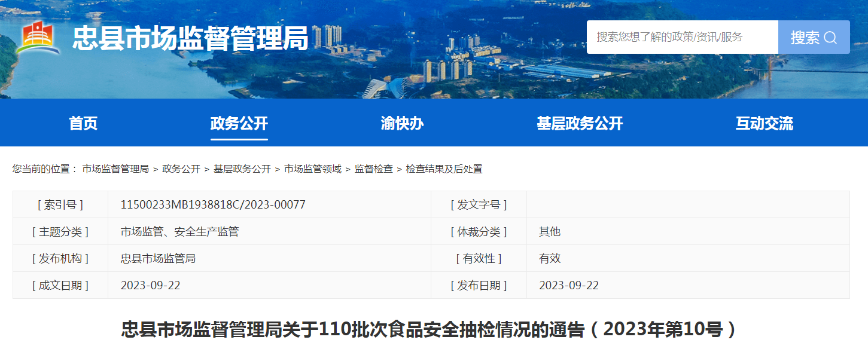Viewport: 868px width, 352px height.
Task: Go to 基层政务公开 breadcrumb link
Action: pos(242,169)
